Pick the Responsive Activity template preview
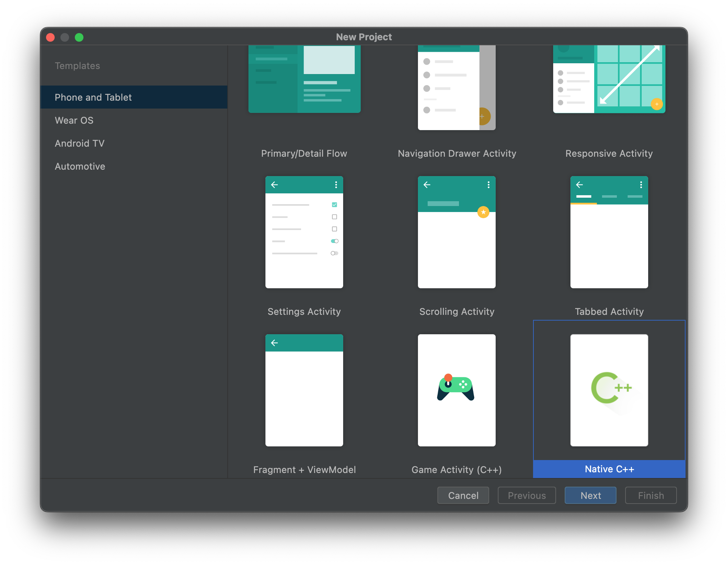 [609, 79]
